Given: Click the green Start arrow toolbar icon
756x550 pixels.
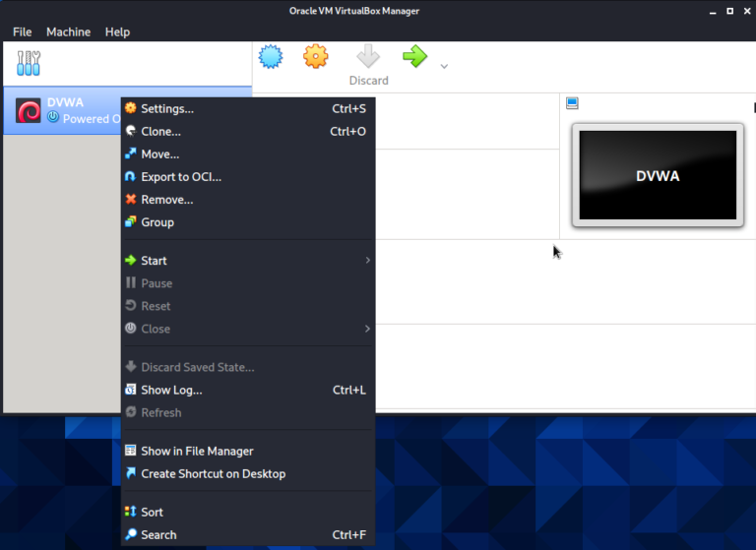Looking at the screenshot, I should (415, 57).
